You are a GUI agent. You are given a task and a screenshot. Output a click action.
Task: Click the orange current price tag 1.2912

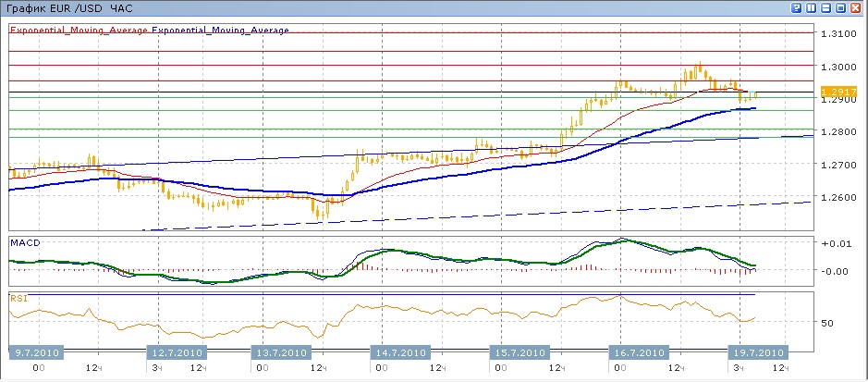point(838,92)
